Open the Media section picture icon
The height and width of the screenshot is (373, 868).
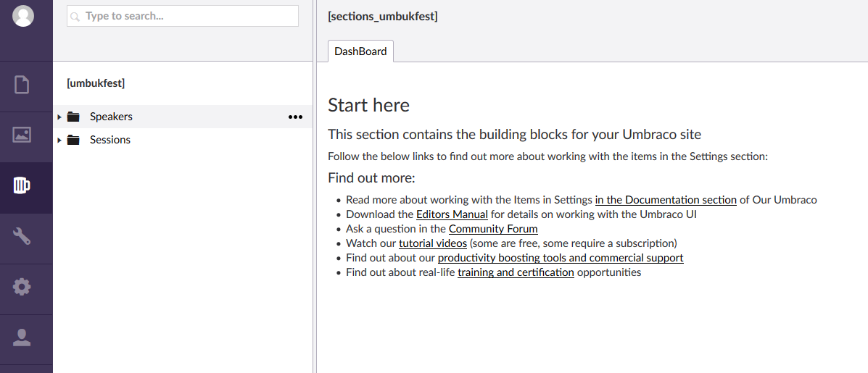click(22, 135)
